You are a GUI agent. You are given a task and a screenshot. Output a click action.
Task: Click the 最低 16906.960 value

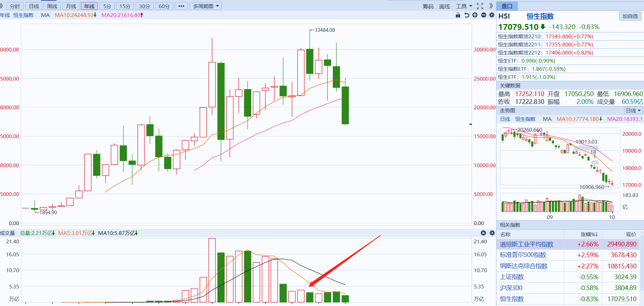coord(628,94)
